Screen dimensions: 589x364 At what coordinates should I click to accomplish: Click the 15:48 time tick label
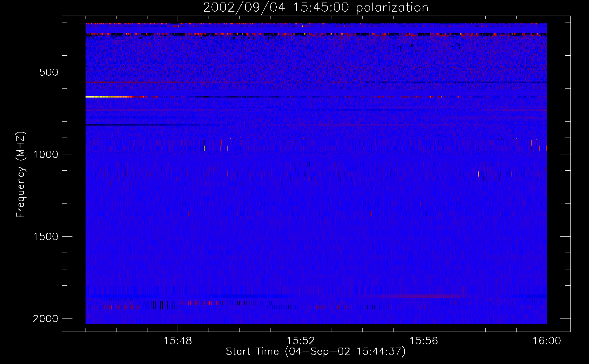pyautogui.click(x=178, y=341)
